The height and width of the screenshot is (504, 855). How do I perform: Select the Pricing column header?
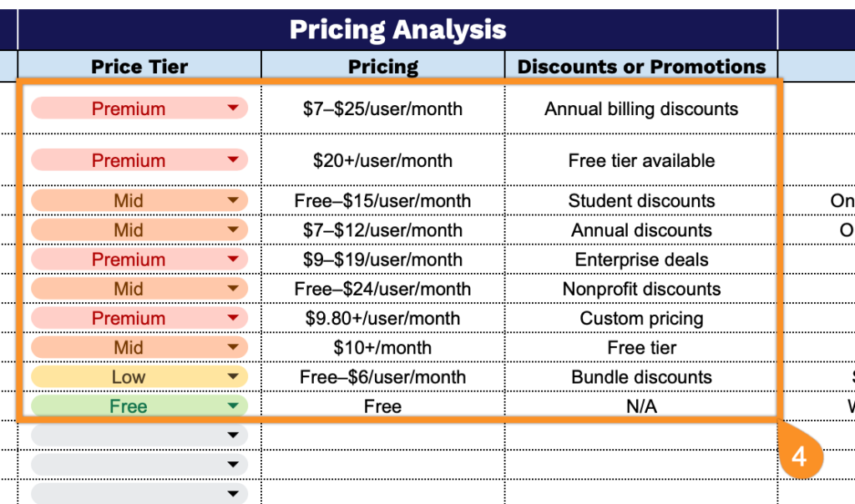pos(383,67)
